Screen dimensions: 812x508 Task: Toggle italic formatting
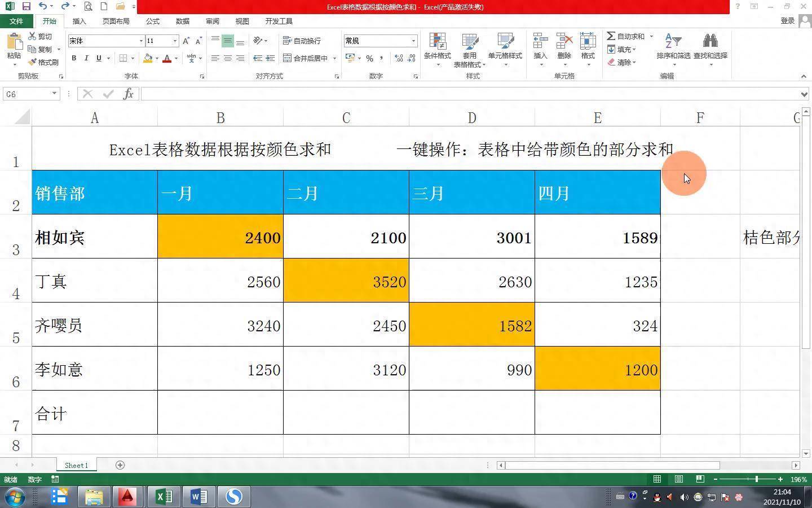click(86, 58)
